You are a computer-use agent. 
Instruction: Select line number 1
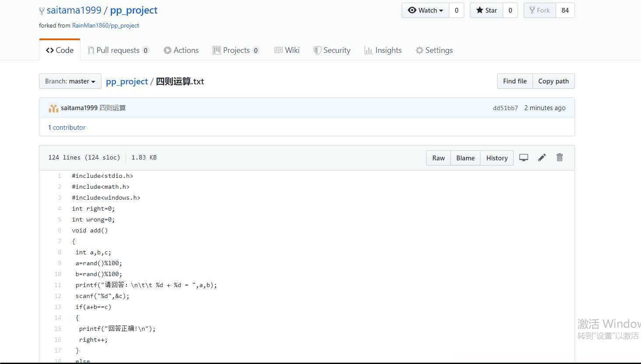(59, 176)
